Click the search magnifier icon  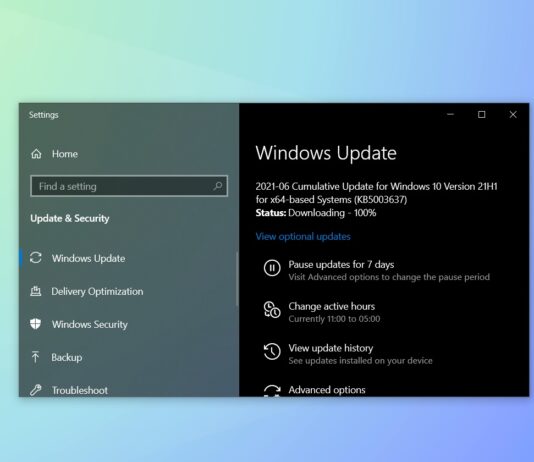pos(217,186)
